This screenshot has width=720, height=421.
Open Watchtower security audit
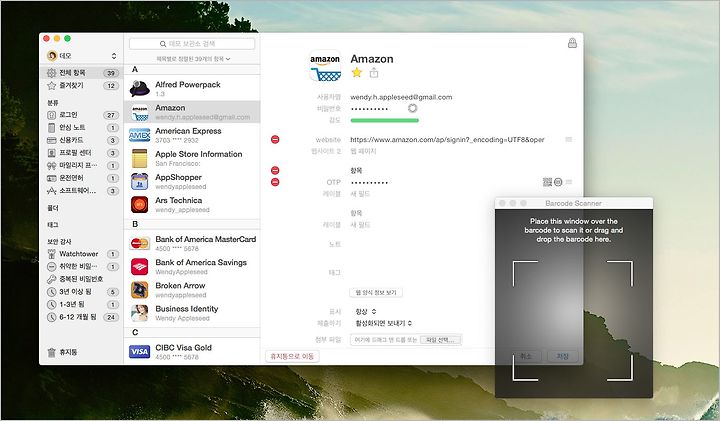(82, 254)
